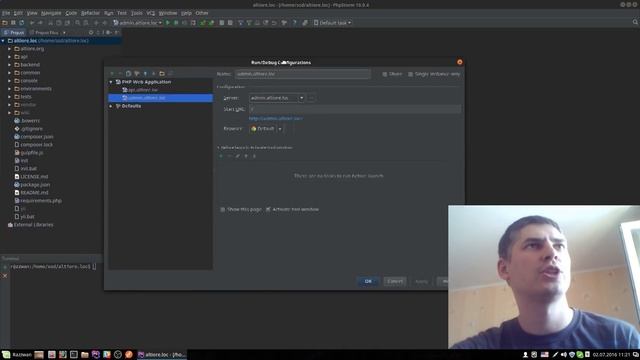The width and height of the screenshot is (640, 360).
Task: Click PhpStorm window button in taskbar
Action: (x=162, y=354)
